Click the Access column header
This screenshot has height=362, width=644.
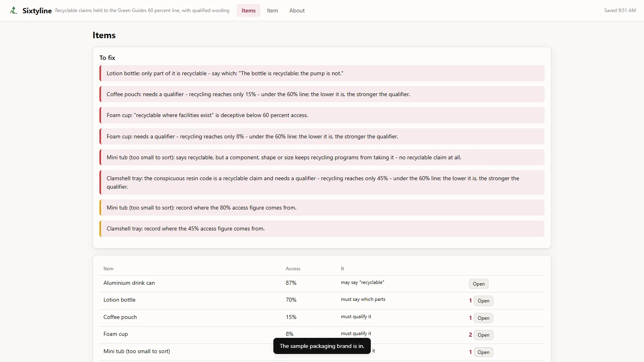(293, 269)
